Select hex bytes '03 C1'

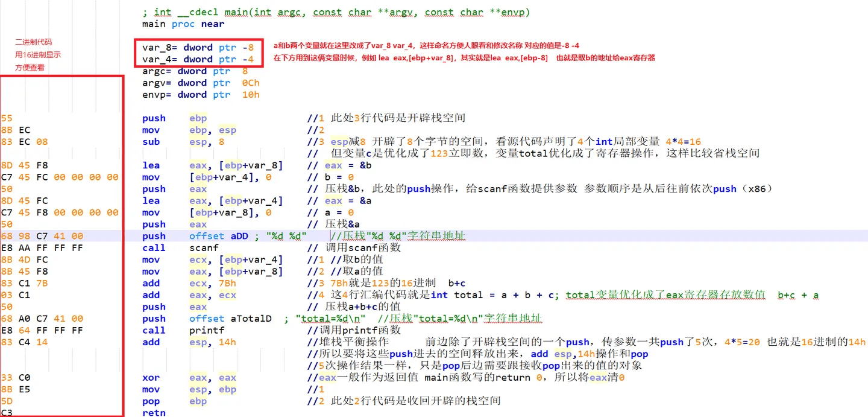click(16, 295)
